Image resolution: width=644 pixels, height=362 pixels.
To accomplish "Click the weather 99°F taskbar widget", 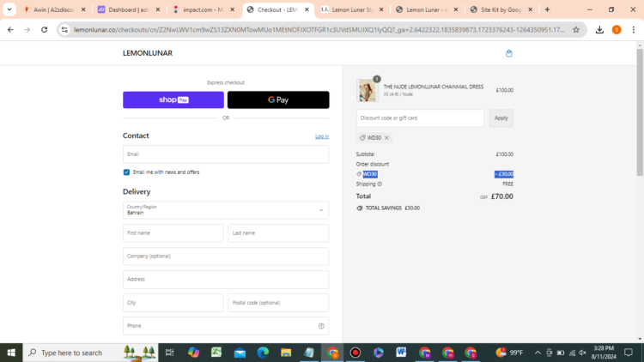I will [x=509, y=353].
